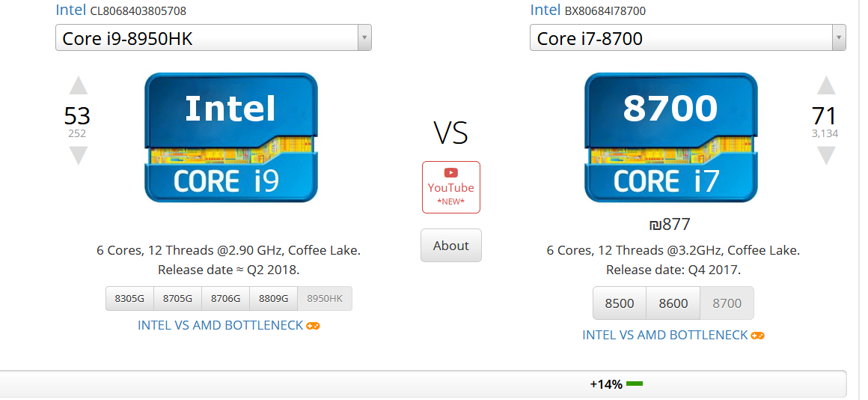868x400 pixels.
Task: Open left INTEL VS AMD BOTTLENECK link
Action: [x=220, y=325]
